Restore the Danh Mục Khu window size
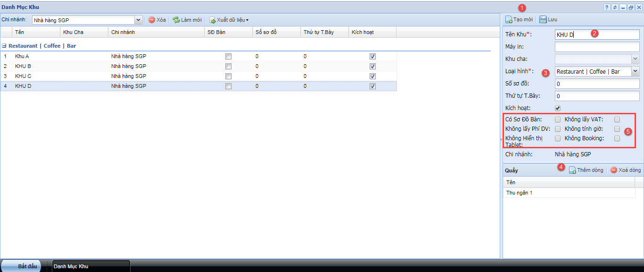 [x=631, y=7]
